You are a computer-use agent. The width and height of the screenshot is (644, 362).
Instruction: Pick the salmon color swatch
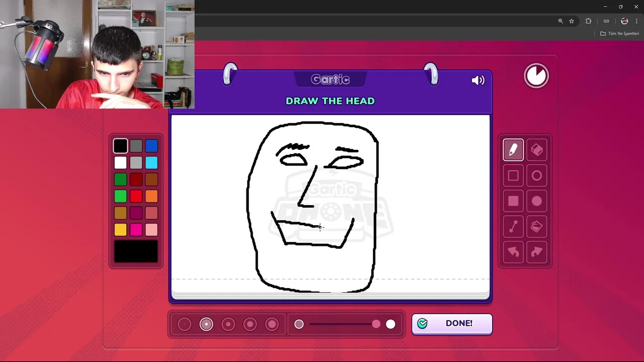click(151, 213)
